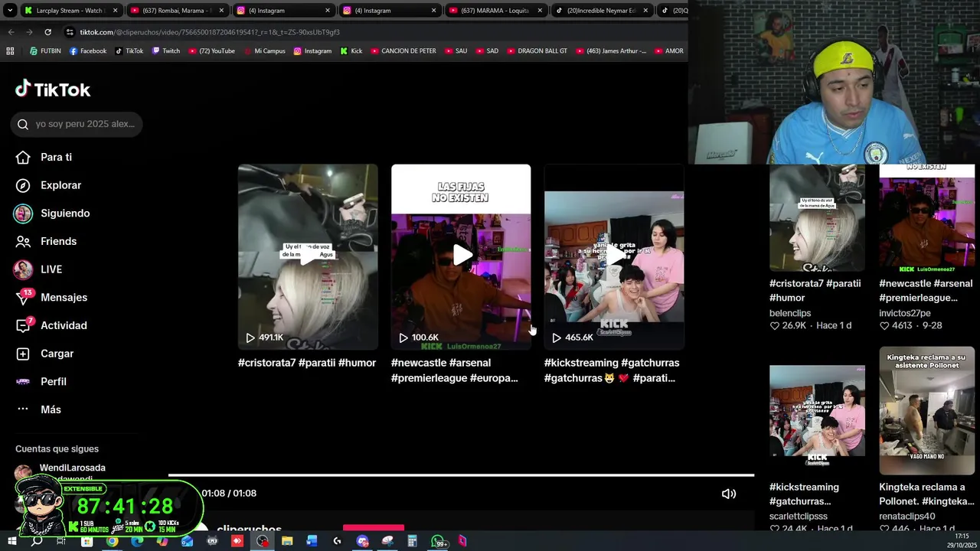Open the invictos27pe sidebar video thumbnail

[x=926, y=218]
